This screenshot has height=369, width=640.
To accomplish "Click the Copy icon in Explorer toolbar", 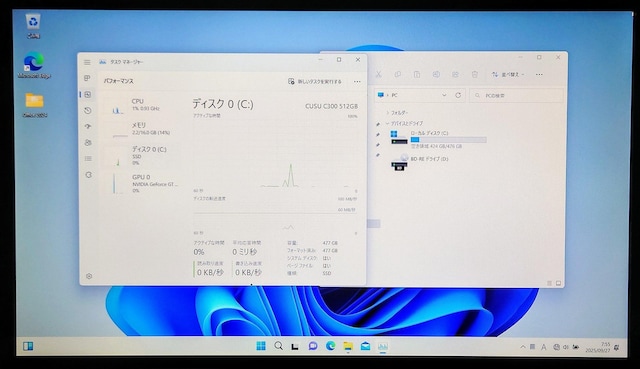I will [398, 74].
